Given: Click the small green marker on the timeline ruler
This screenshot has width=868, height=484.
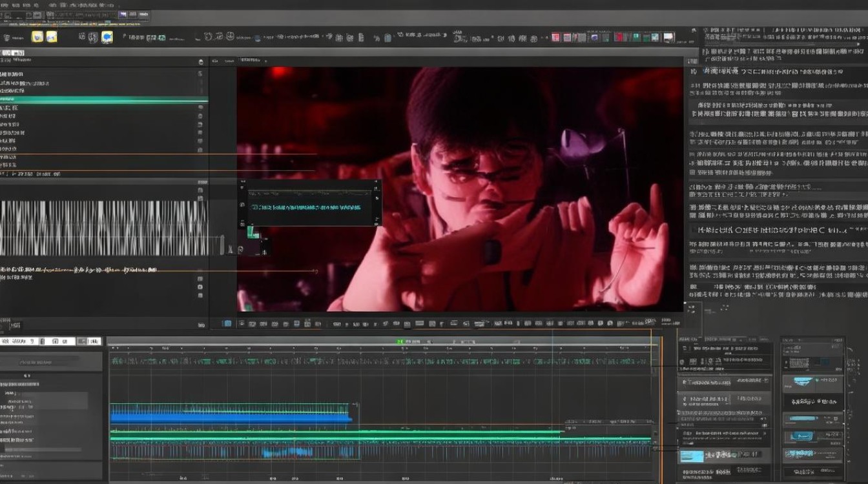Looking at the screenshot, I should tap(400, 341).
